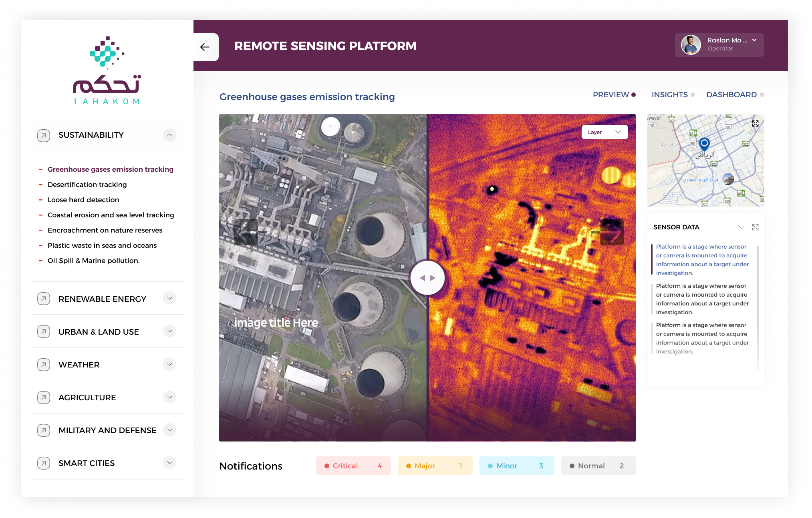Filter notifications by Normal
Viewport: 812px width, 518px height.
click(598, 466)
